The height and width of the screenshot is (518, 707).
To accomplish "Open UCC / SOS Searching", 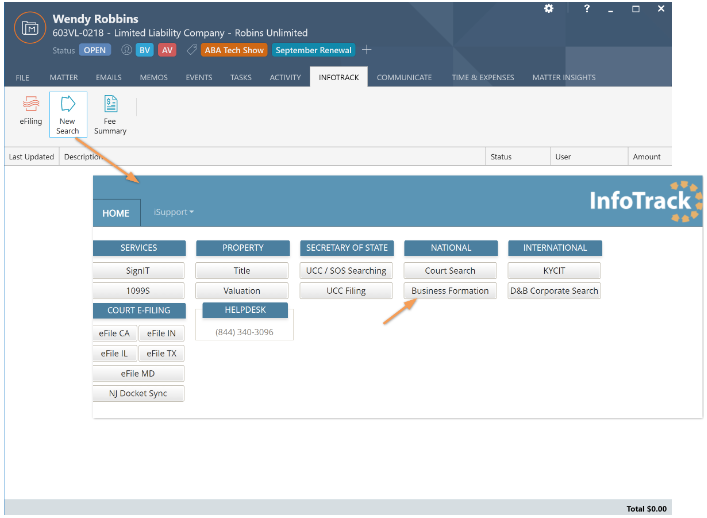I will tap(346, 270).
